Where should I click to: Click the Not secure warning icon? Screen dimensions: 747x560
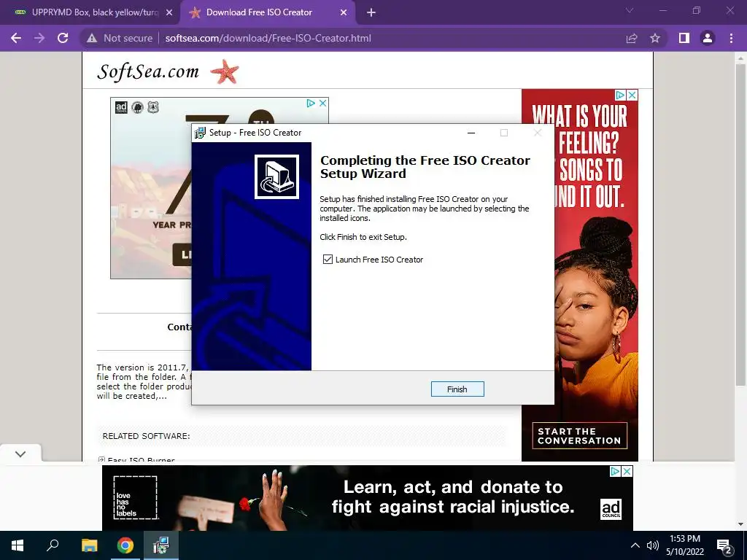92,38
